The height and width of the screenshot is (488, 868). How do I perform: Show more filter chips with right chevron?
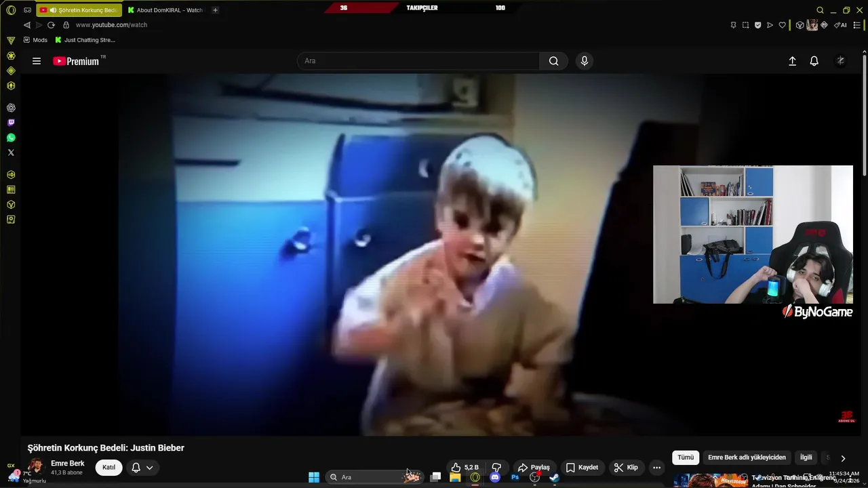(x=843, y=458)
